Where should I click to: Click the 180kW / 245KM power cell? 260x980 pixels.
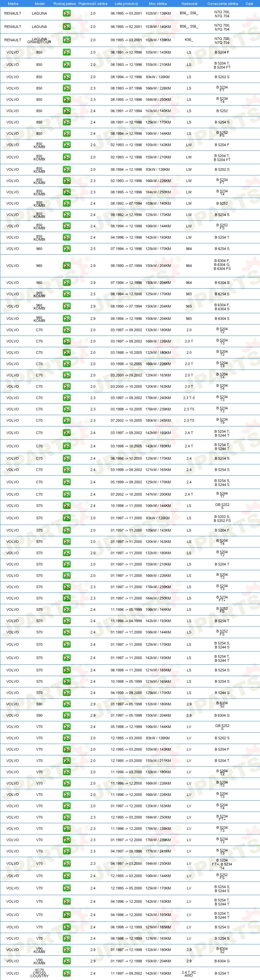click(158, 421)
